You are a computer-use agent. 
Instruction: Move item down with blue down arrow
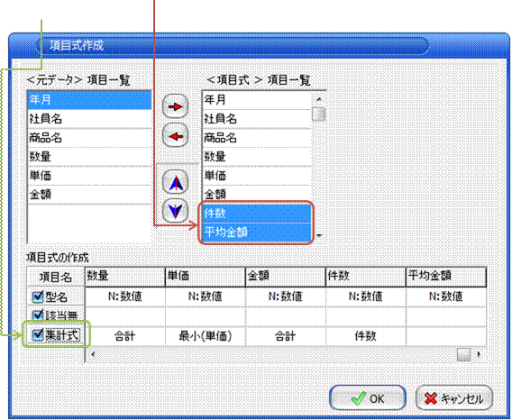pos(176,211)
